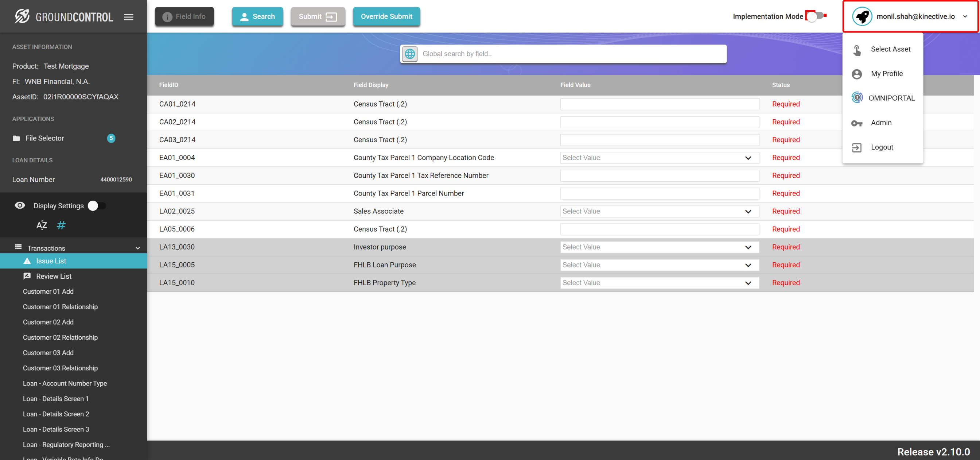Open the FHLB Property Type dropdown
The height and width of the screenshot is (460, 980).
[659, 283]
